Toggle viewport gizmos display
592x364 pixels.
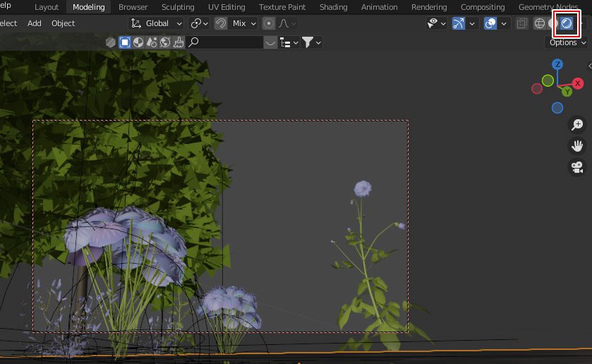(459, 23)
